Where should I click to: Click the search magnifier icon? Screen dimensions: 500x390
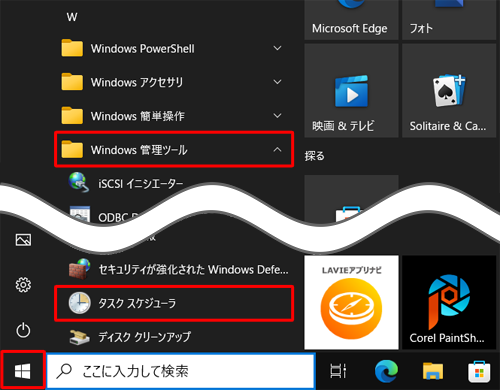64,371
